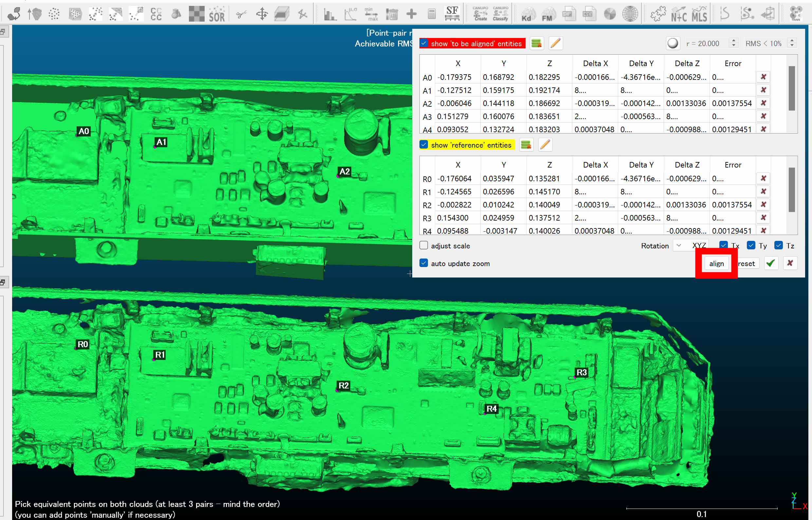Click the pencil icon for reference entities
Screen dimensions: 812x520
545,145
